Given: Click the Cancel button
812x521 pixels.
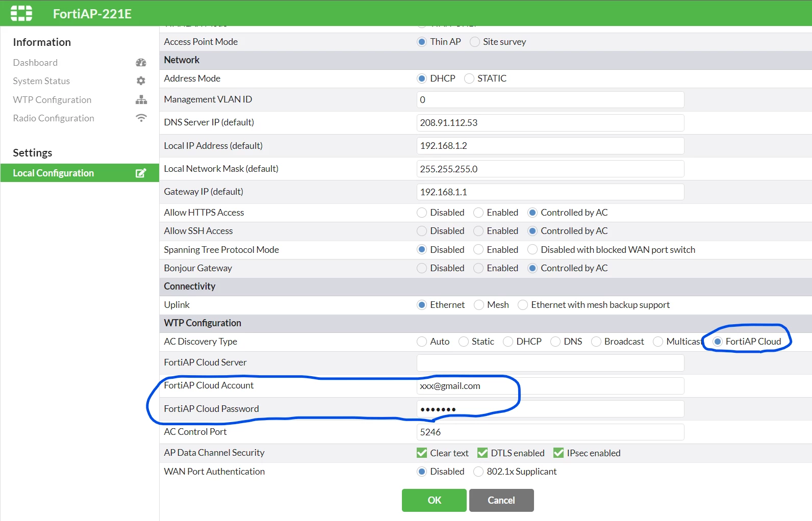Looking at the screenshot, I should [x=501, y=500].
